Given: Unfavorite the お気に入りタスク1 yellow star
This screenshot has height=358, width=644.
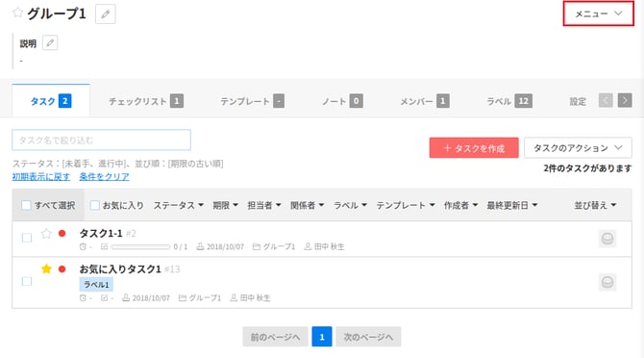Looking at the screenshot, I should 46,268.
